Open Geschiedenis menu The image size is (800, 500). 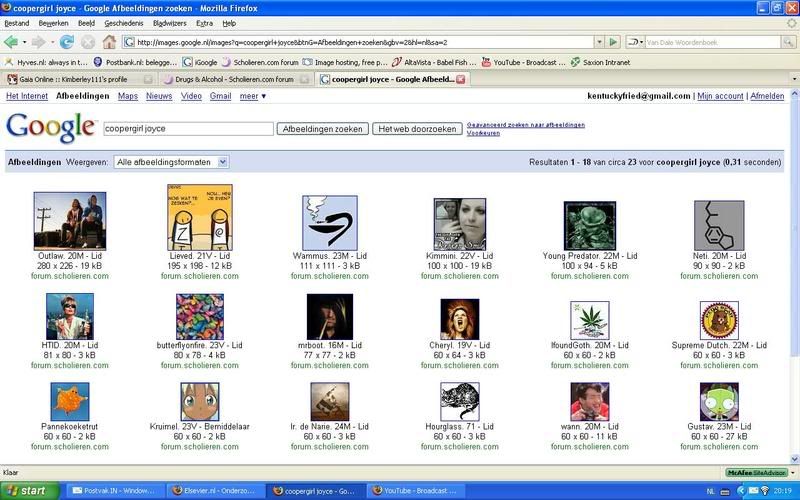click(x=124, y=23)
